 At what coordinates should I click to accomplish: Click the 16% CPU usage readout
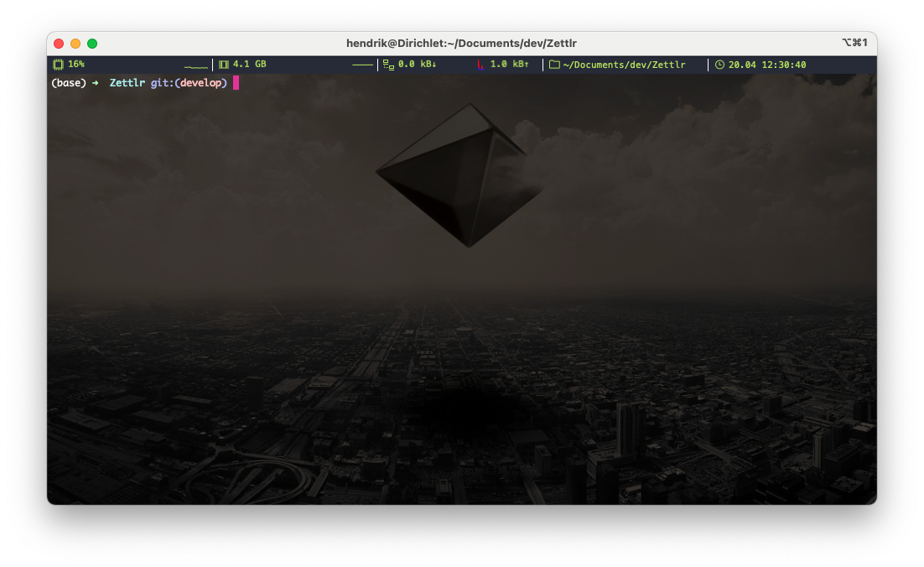76,65
